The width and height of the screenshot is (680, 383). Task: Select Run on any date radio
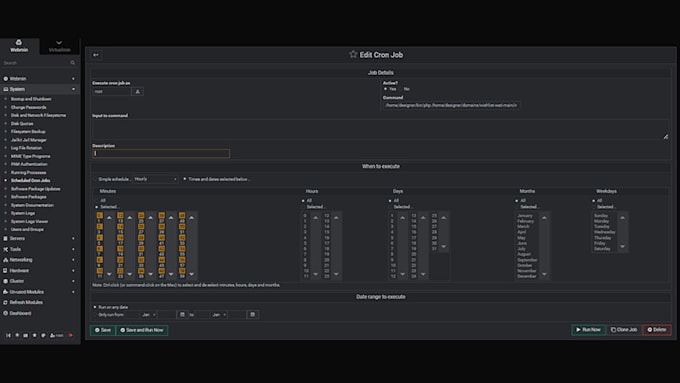coord(95,307)
